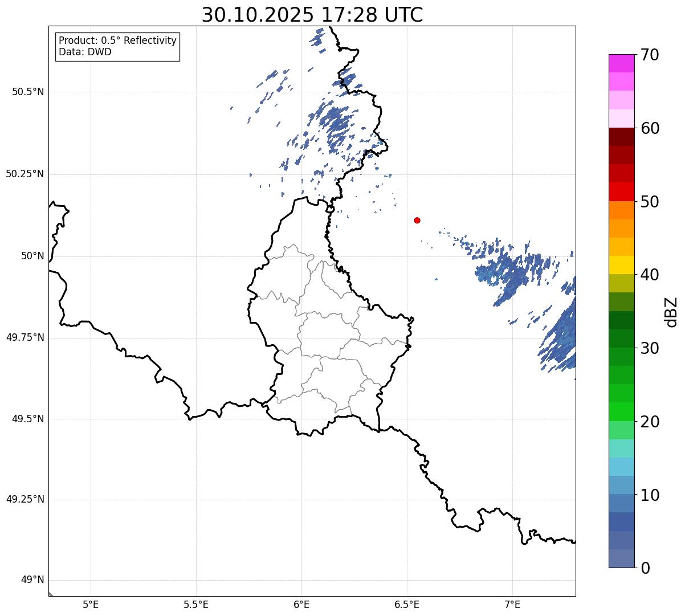Click the 6.5°E longitude label
Image resolution: width=685 pixels, height=616 pixels.
(407, 605)
